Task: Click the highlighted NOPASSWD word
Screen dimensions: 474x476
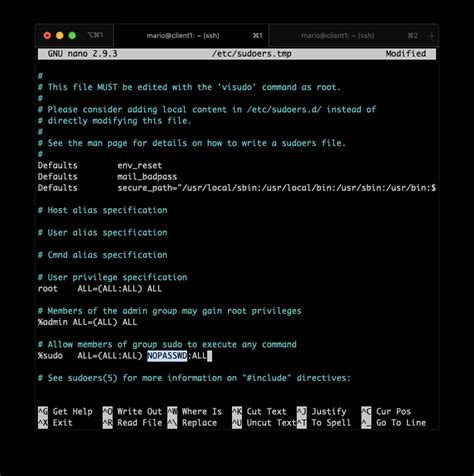Action: [167, 356]
